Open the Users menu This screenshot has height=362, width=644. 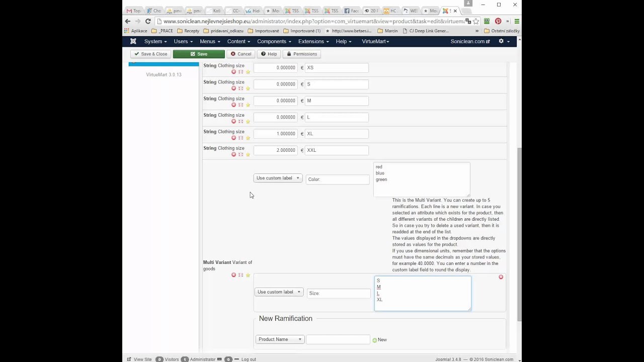[x=183, y=41]
